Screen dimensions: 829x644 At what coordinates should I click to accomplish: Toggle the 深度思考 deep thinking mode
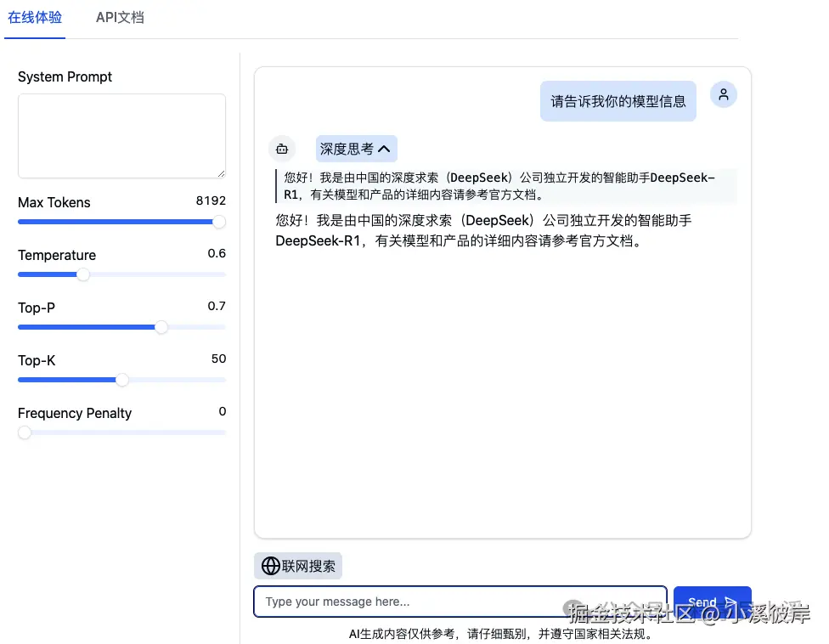pyautogui.click(x=356, y=148)
